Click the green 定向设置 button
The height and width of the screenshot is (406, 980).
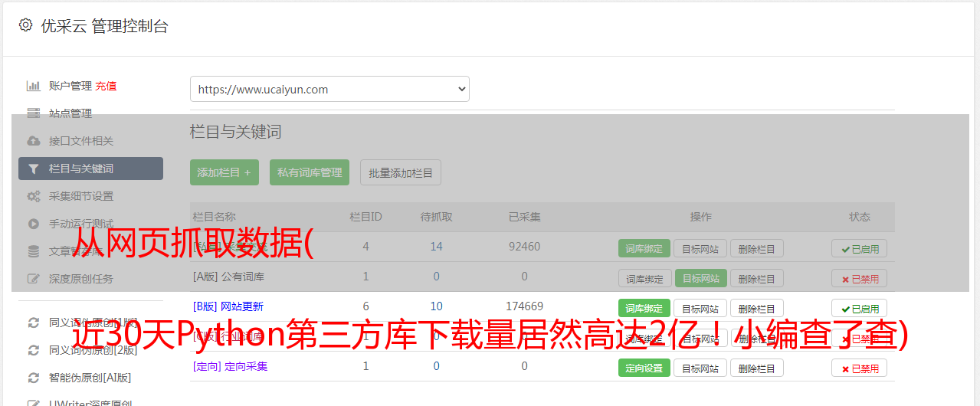tap(644, 368)
